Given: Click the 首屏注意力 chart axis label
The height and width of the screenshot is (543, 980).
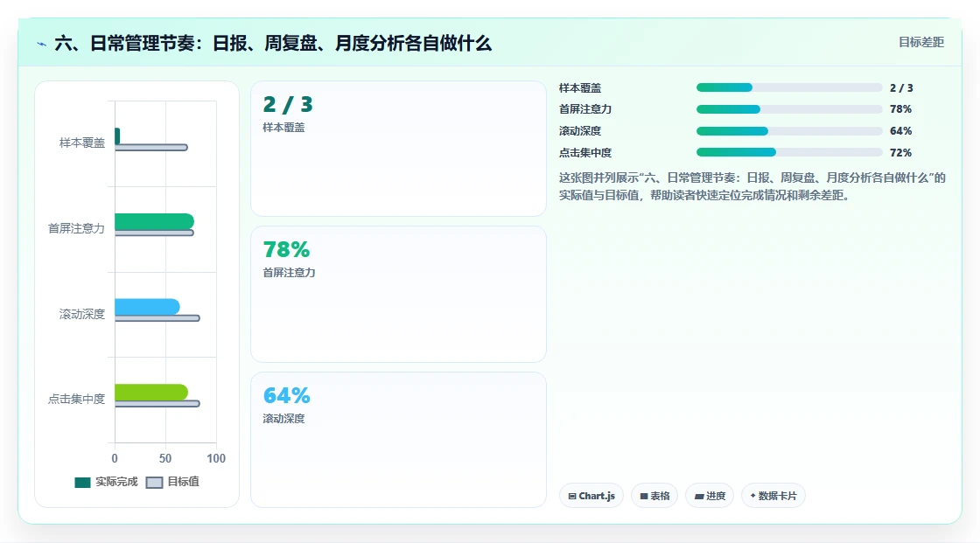Looking at the screenshot, I should (76, 228).
